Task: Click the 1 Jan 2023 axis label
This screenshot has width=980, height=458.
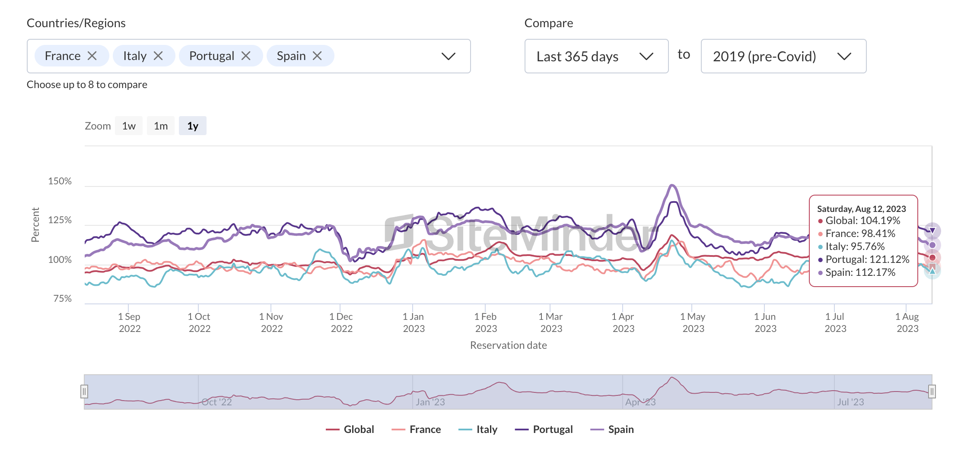Action: pos(414,322)
